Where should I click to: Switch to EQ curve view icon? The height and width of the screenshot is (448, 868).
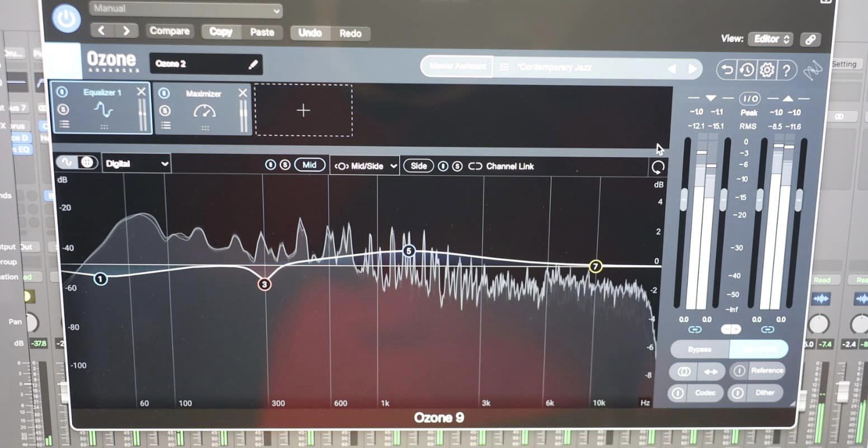tap(67, 162)
